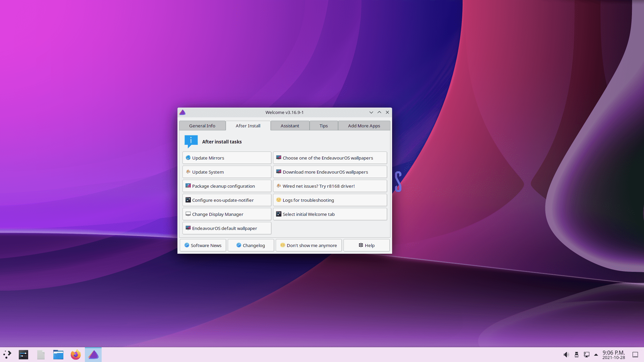Click Wired net issues r8168 driver button

[330, 186]
